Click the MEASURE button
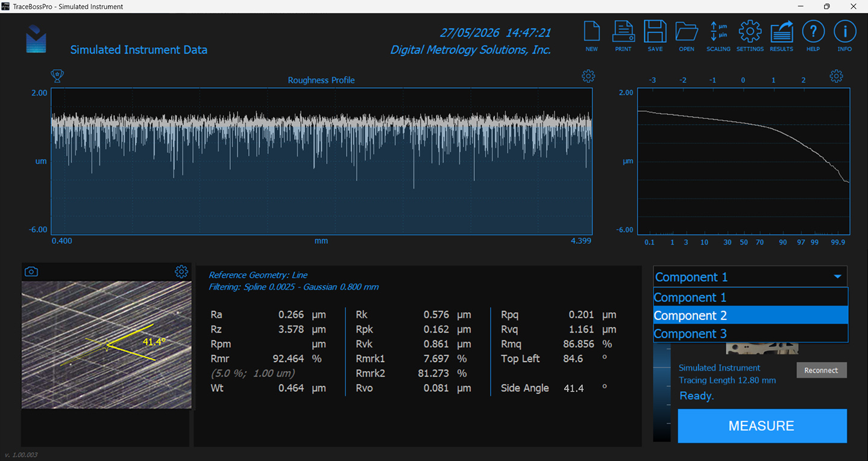Image resolution: width=868 pixels, height=461 pixels. pos(762,426)
